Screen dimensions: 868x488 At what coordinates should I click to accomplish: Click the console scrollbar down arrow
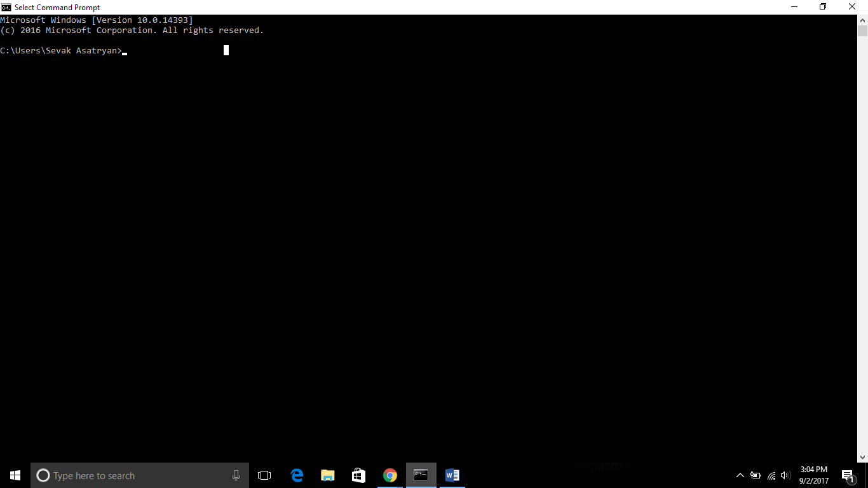click(x=862, y=457)
